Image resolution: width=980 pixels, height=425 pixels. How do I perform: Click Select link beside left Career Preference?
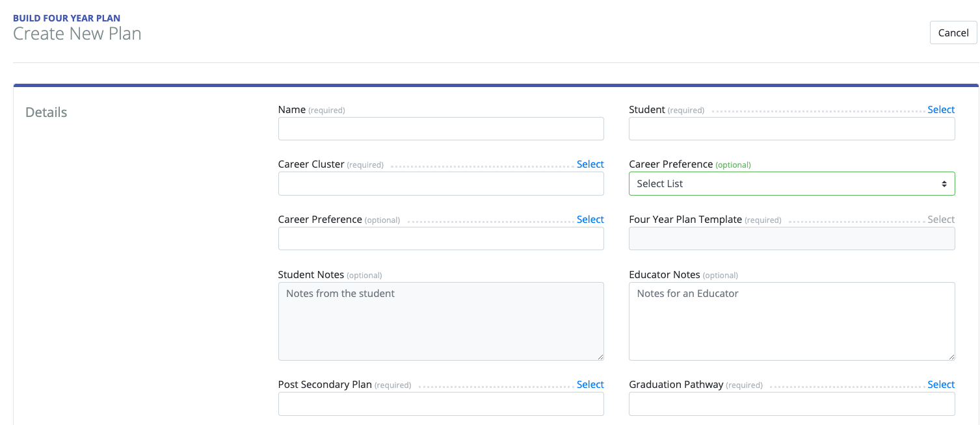point(590,220)
